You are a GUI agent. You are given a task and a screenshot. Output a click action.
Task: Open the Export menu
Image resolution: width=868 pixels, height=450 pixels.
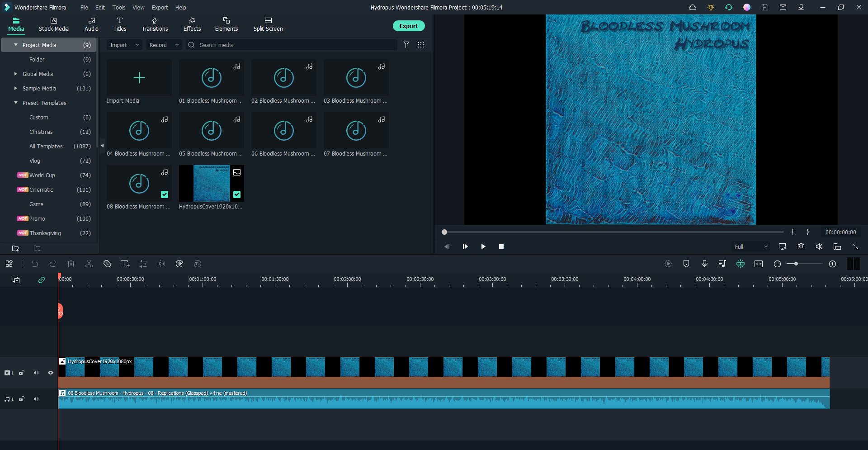tap(160, 7)
